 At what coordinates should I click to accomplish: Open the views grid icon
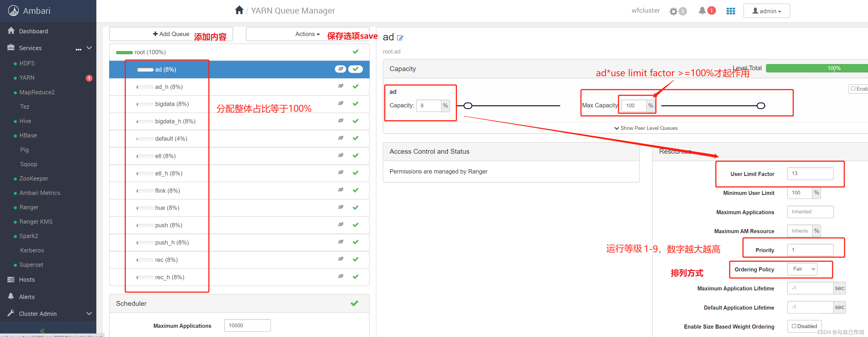click(x=730, y=11)
